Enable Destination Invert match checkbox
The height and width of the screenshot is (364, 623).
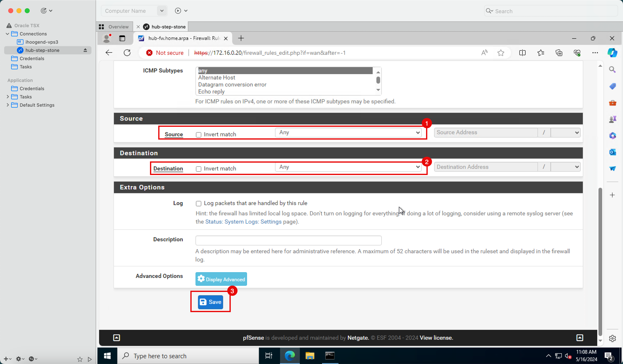[x=199, y=169]
